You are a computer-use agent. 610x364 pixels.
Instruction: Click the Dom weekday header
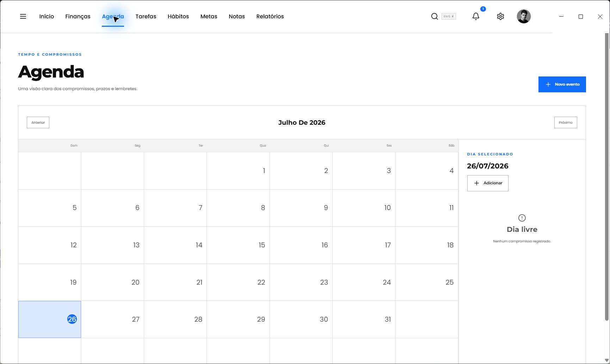pyautogui.click(x=74, y=146)
